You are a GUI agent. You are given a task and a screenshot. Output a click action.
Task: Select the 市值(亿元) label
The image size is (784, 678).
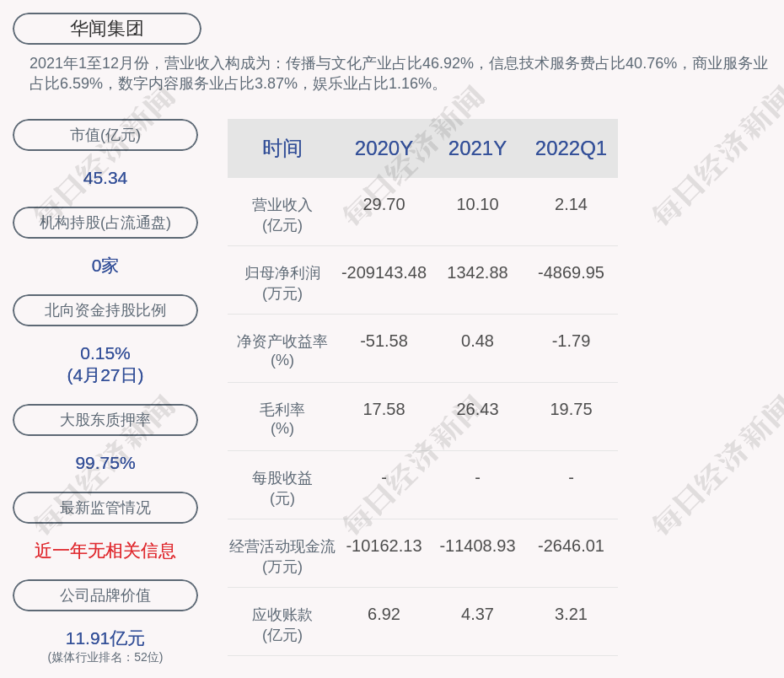pos(105,135)
